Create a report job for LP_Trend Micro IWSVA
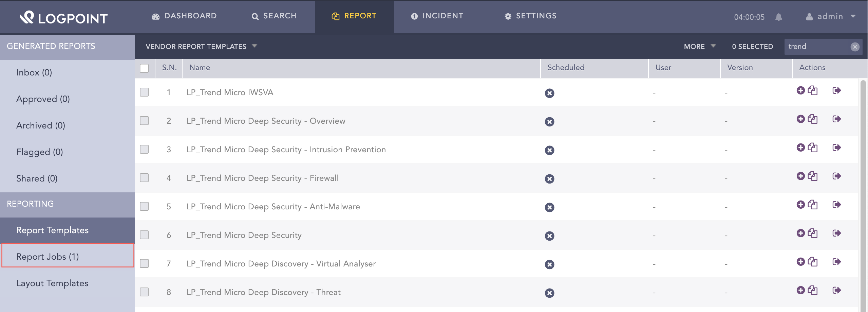Screen dimensions: 868x312 pos(801,90)
